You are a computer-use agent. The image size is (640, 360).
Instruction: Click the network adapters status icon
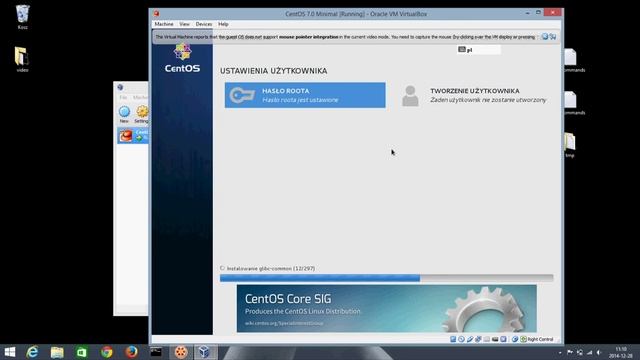[478, 339]
